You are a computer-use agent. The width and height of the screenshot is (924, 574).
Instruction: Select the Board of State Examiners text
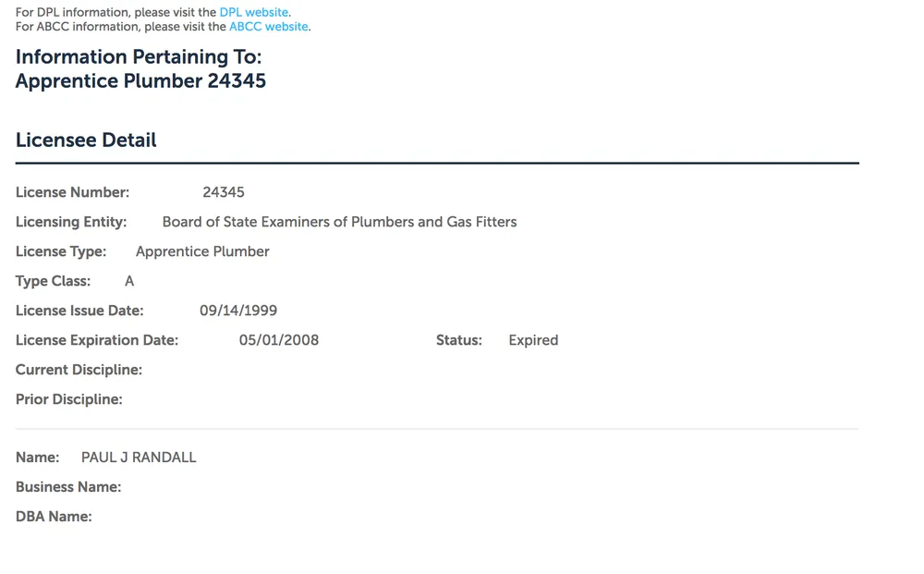(x=339, y=222)
